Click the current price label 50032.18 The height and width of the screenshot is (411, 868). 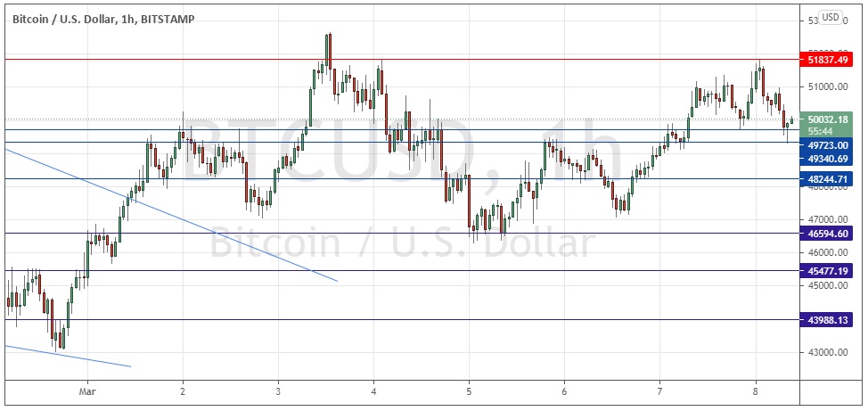[x=829, y=119]
